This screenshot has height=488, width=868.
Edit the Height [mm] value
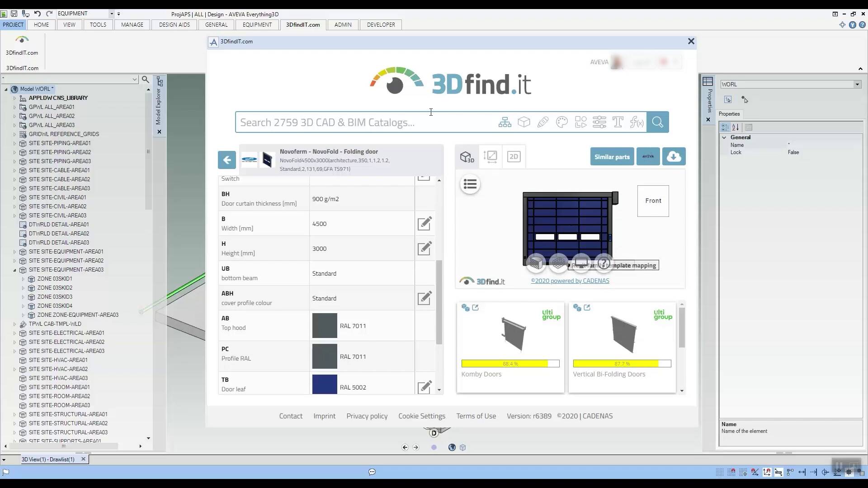pyautogui.click(x=425, y=248)
